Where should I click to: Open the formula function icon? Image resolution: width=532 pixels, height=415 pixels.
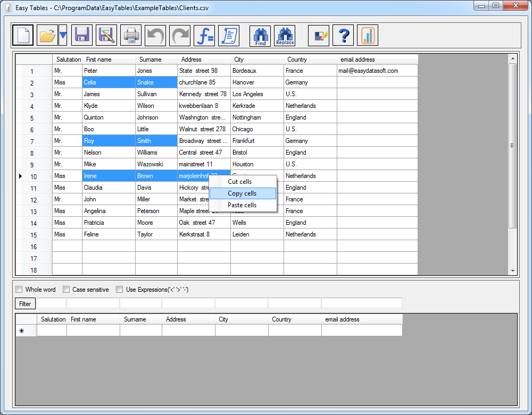click(204, 36)
